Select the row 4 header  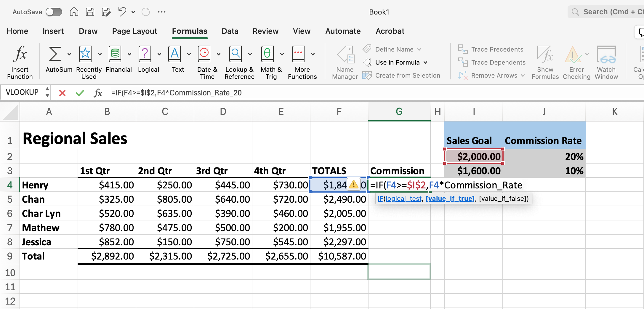click(10, 185)
